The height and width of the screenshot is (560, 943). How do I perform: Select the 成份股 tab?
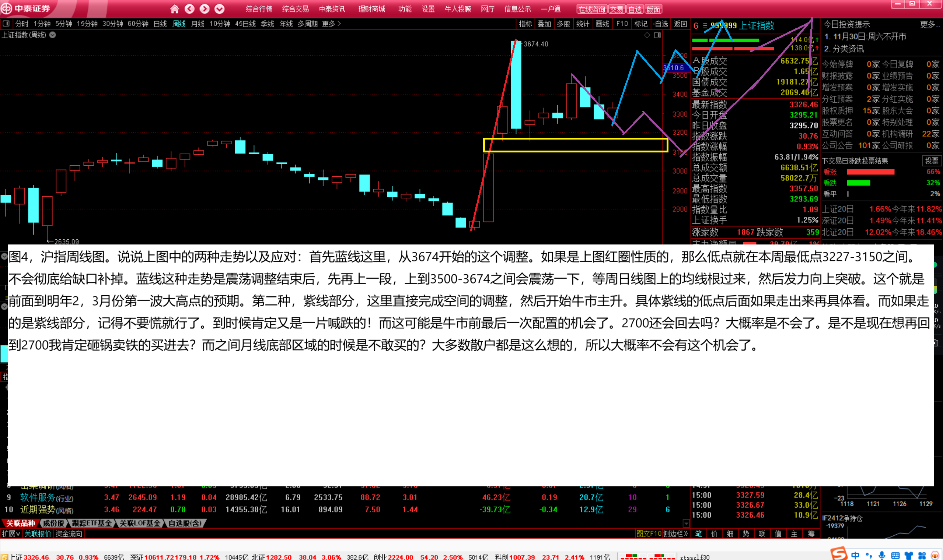tap(53, 523)
